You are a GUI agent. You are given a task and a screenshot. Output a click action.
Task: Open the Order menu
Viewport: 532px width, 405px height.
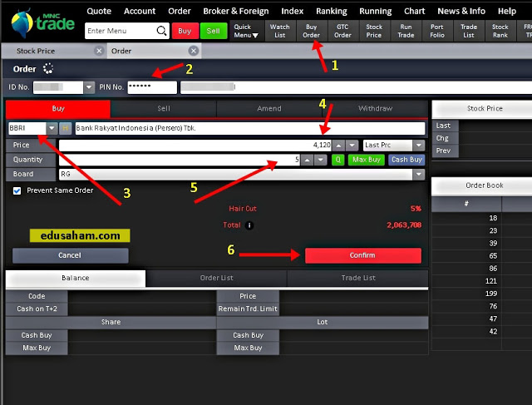(180, 11)
